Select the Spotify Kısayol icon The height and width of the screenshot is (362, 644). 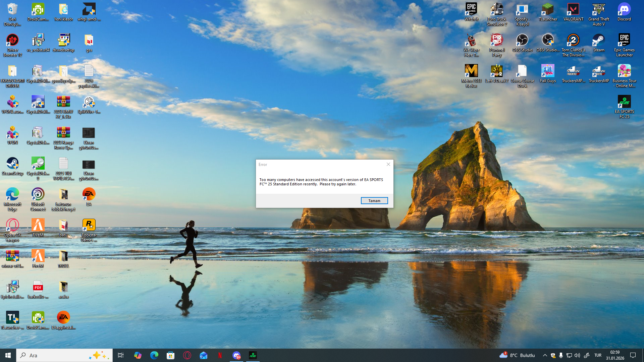[x=522, y=14]
